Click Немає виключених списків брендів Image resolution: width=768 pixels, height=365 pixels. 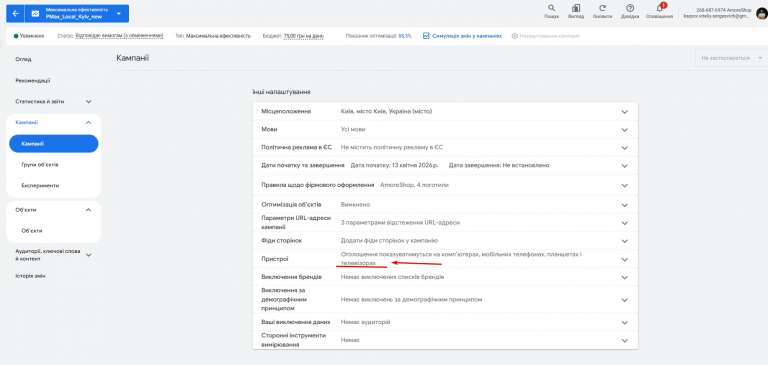pyautogui.click(x=392, y=277)
